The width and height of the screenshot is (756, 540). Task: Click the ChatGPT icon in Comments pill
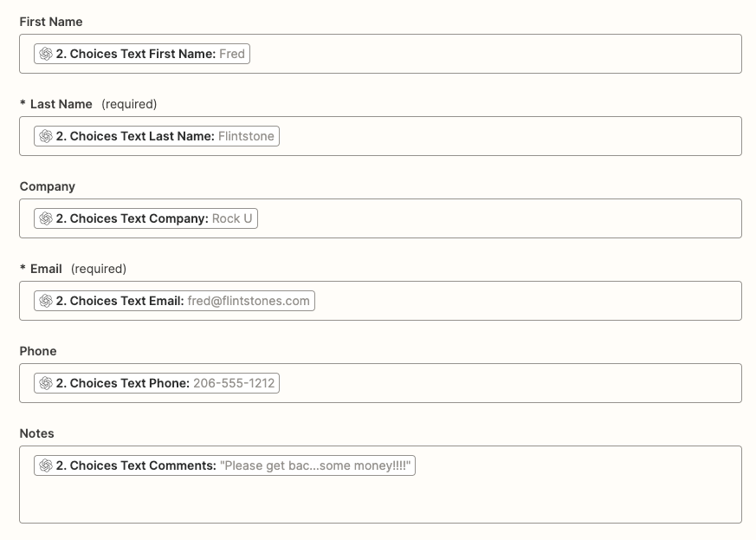click(46, 465)
